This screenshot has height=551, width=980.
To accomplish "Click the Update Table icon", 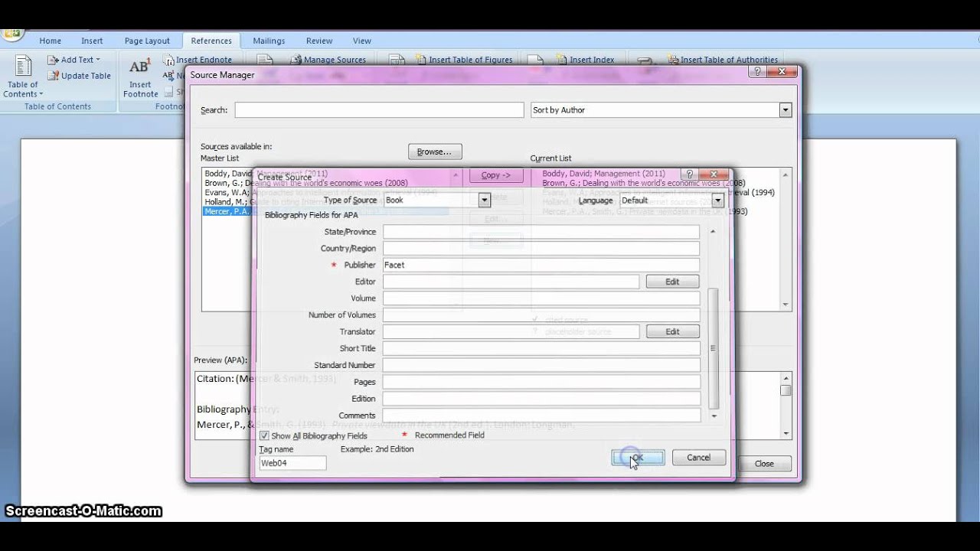I will (54, 76).
